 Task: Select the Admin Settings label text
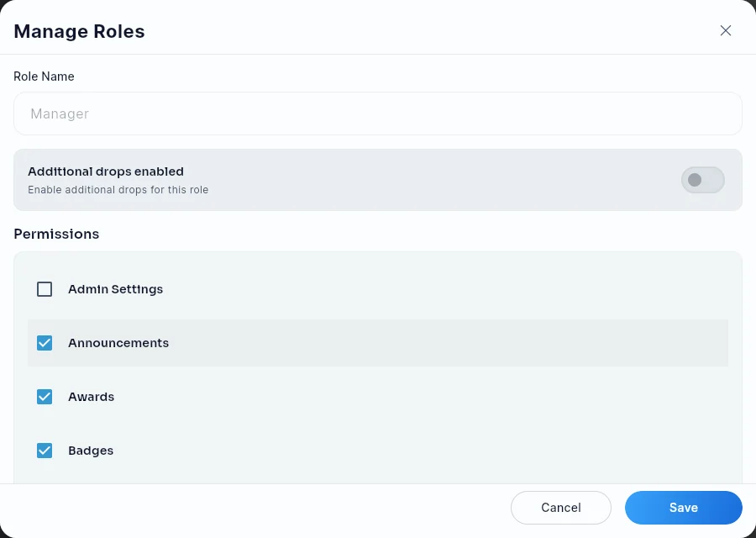click(x=116, y=289)
